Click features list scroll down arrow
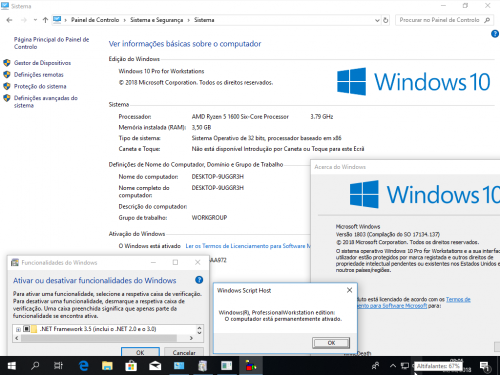The width and height of the screenshot is (500, 375). pyautogui.click(x=199, y=332)
